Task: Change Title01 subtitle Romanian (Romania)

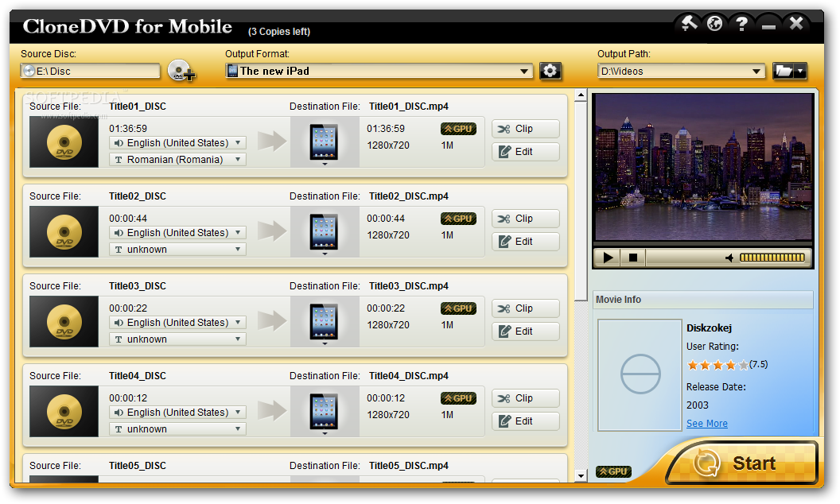Action: coord(178,160)
